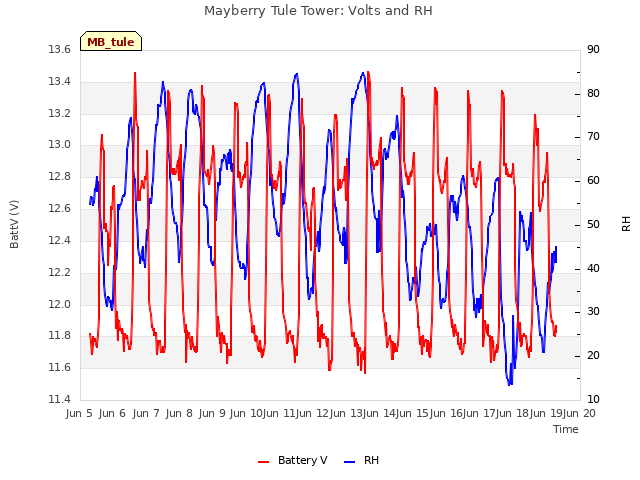Click the 12.4 voltage tick label
Screen dimensions: 640x480
click(60, 240)
